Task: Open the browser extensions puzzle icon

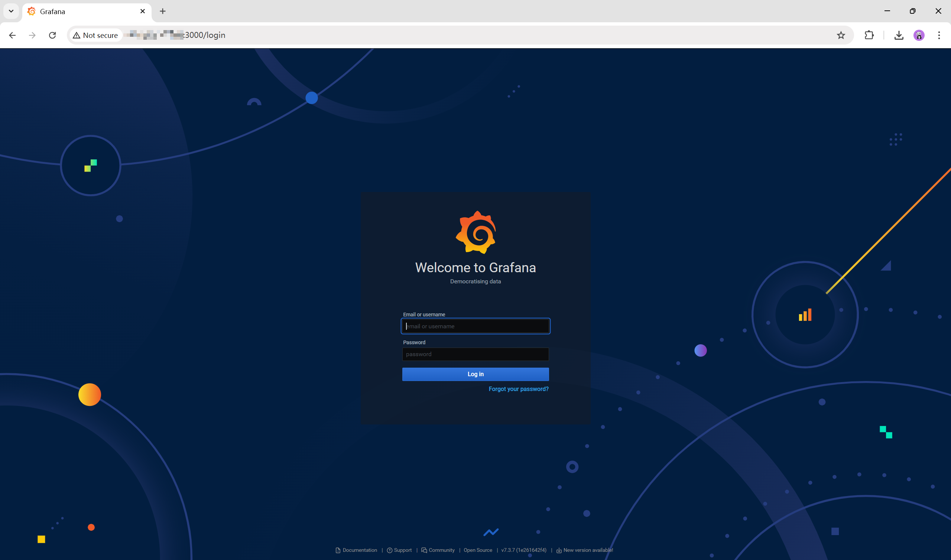Action: coord(869,35)
